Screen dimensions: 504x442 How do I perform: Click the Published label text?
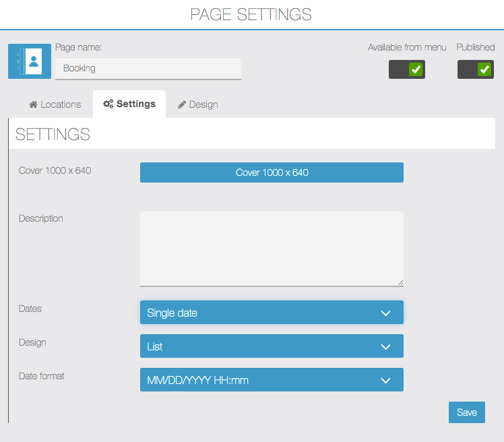point(476,47)
